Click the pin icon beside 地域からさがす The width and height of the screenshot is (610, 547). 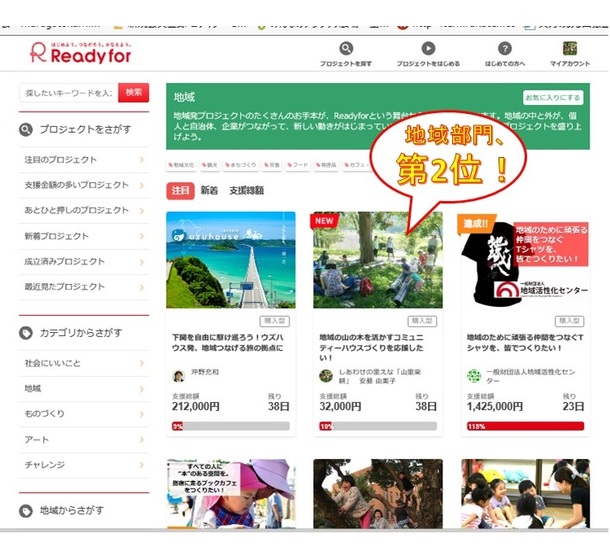pos(27,511)
